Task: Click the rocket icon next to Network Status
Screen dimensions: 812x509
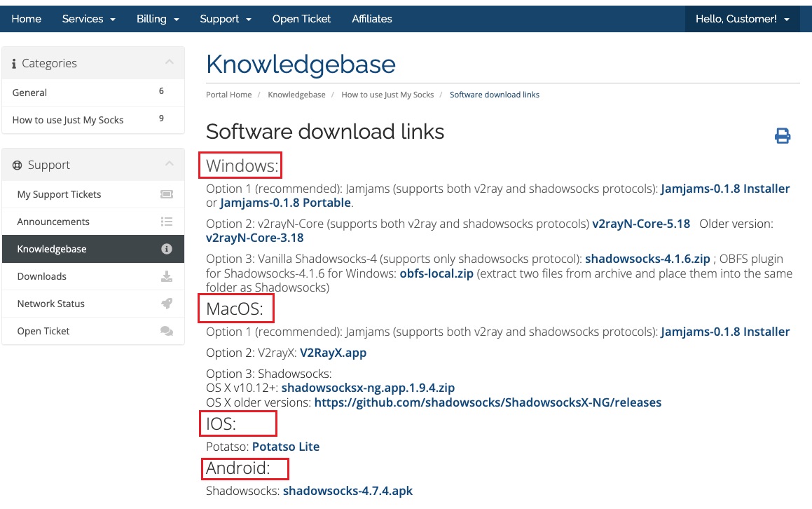Action: (166, 304)
